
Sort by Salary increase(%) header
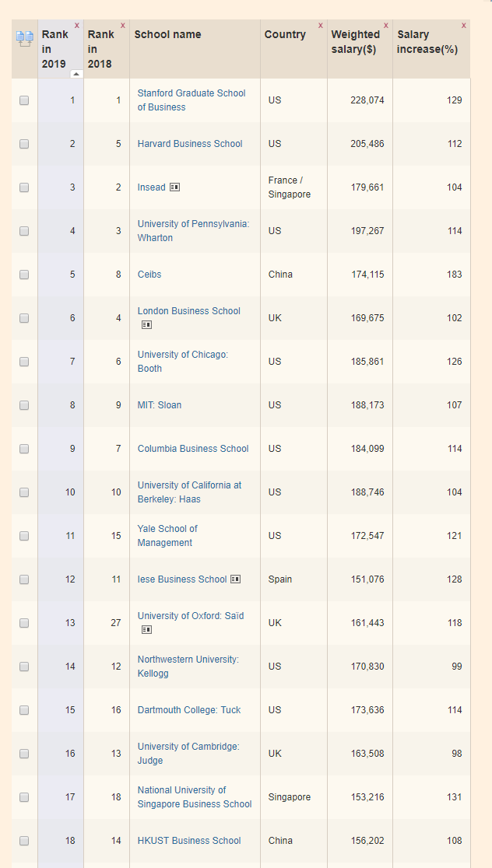click(x=427, y=41)
